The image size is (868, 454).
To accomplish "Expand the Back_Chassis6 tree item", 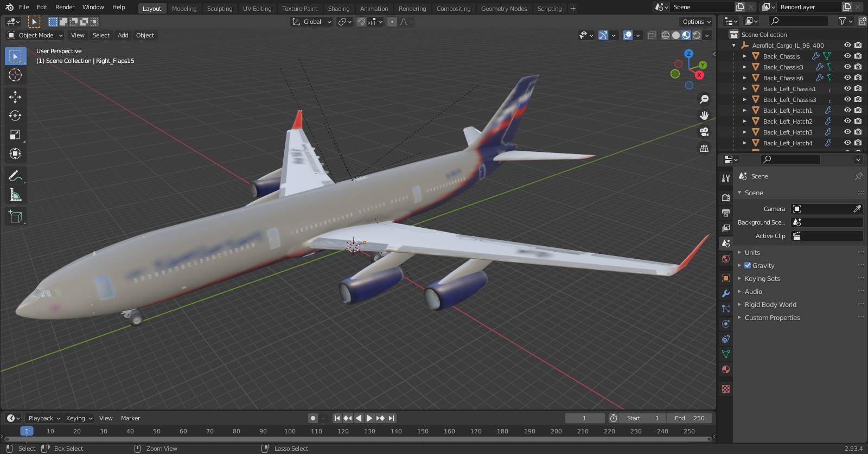I will tap(745, 78).
